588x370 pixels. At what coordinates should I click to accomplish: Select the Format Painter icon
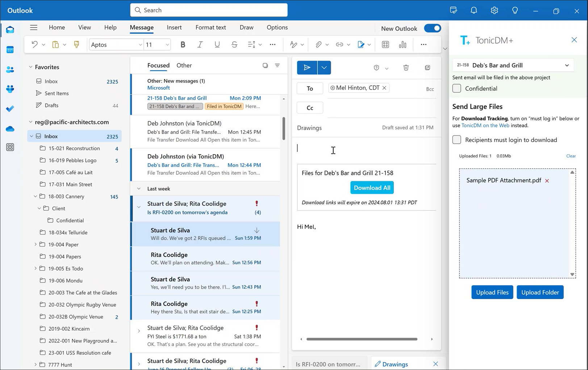[x=76, y=44]
